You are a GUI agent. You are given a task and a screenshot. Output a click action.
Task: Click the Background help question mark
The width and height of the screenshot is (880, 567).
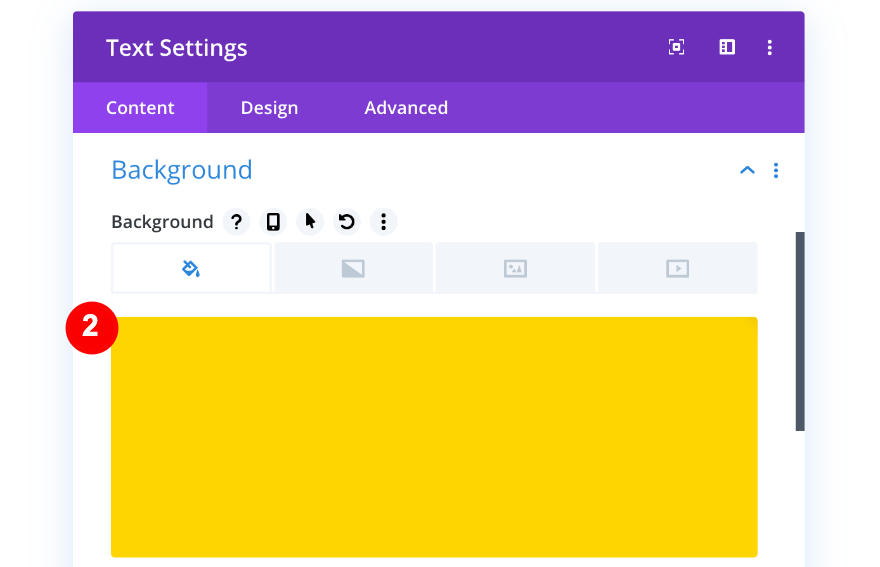[236, 222]
